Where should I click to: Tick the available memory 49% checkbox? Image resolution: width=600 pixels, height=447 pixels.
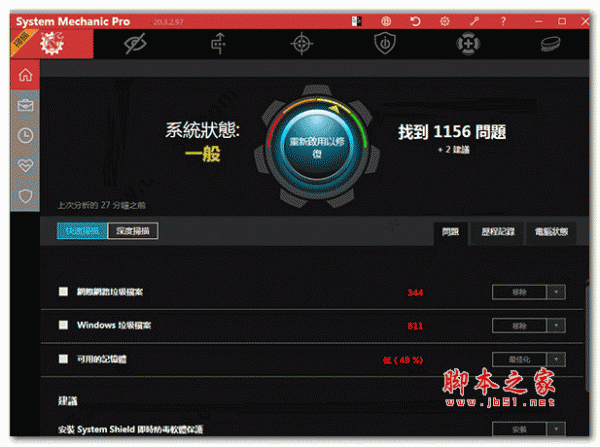[63, 359]
